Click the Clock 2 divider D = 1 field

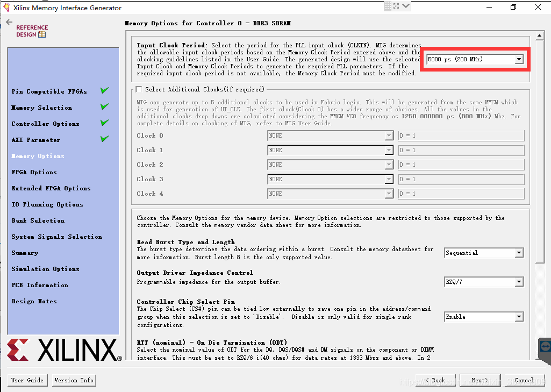pyautogui.click(x=461, y=165)
